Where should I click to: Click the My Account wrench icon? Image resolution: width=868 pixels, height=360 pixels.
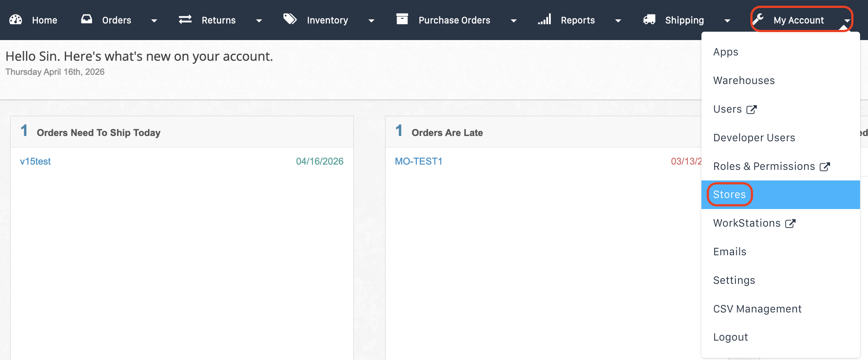[x=758, y=19]
